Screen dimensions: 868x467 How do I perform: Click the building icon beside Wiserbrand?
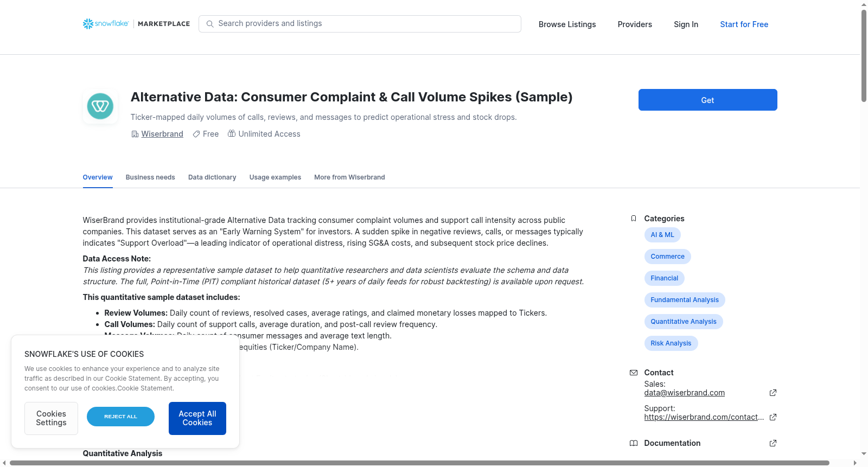point(135,134)
